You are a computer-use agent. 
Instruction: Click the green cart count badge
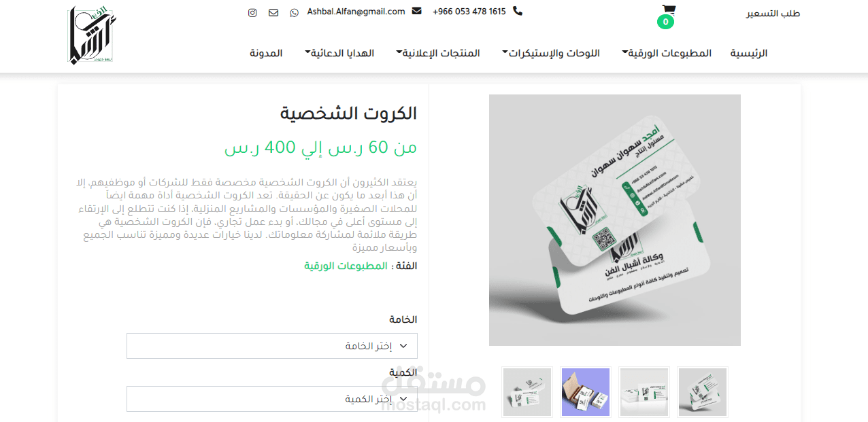pyautogui.click(x=665, y=22)
